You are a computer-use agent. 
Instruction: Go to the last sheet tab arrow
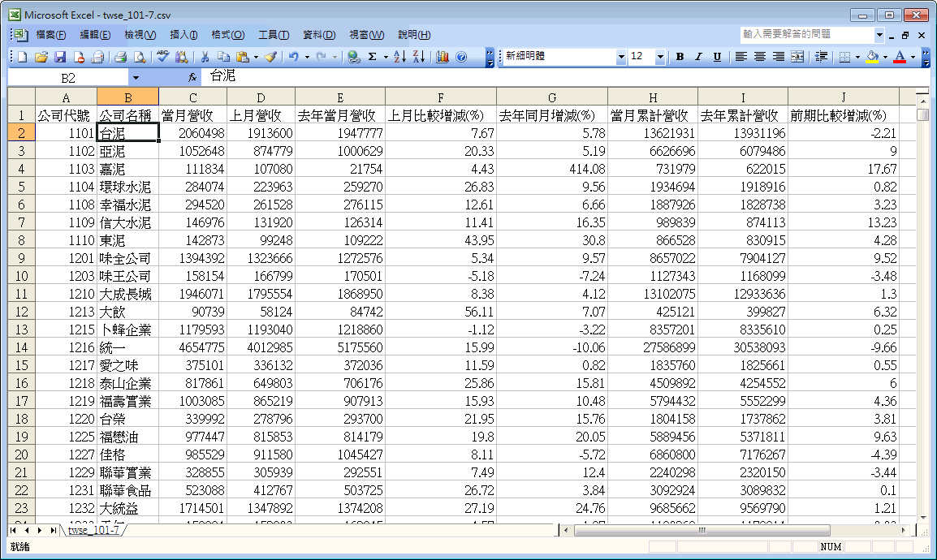click(53, 530)
